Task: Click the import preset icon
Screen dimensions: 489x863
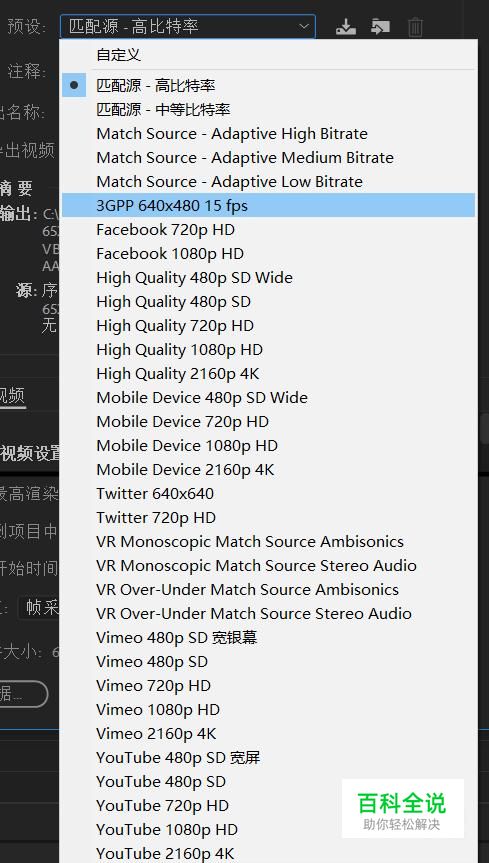Action: [x=380, y=26]
